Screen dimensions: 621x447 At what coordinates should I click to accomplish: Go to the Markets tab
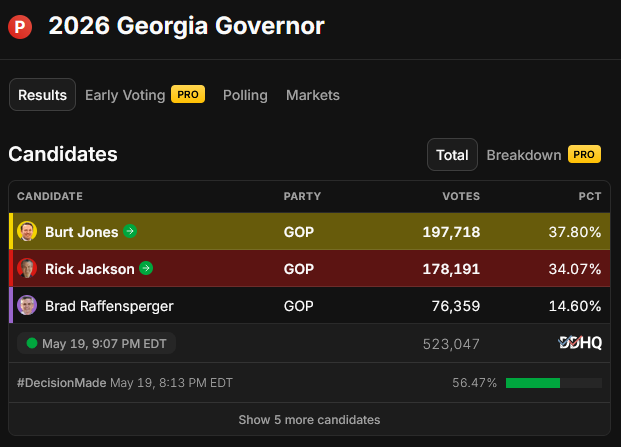point(313,95)
